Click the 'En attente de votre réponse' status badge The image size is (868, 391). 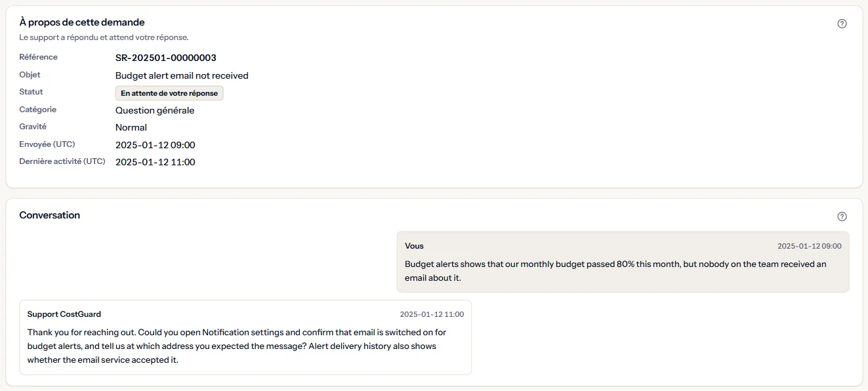tap(169, 93)
